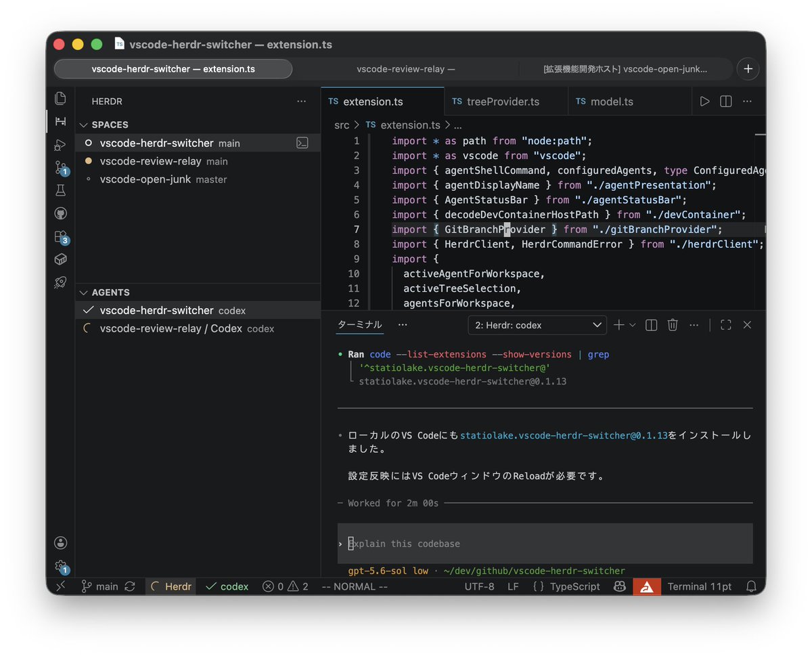Switch to extension.ts editor tab
The height and width of the screenshot is (656, 812).
click(382, 102)
